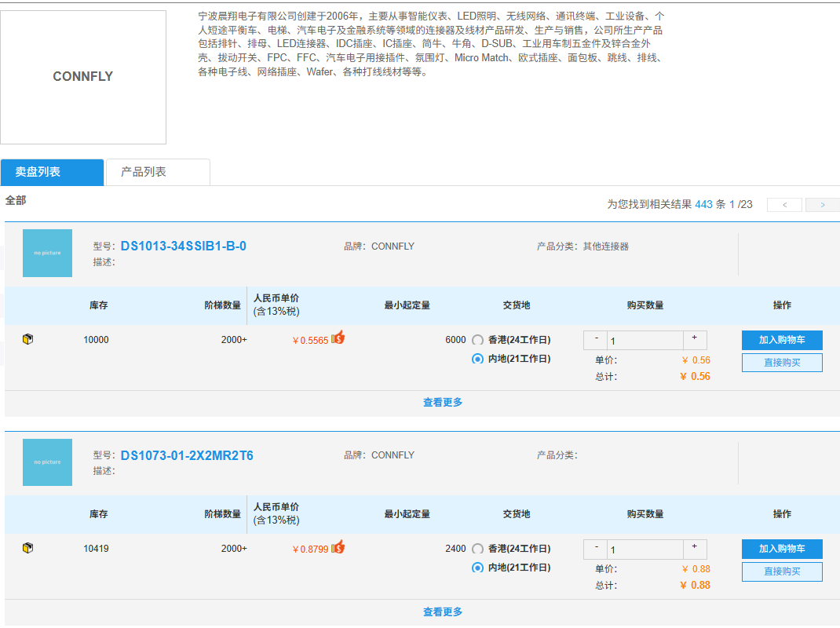Click the stock value 10000
The height and width of the screenshot is (628, 840).
point(96,340)
